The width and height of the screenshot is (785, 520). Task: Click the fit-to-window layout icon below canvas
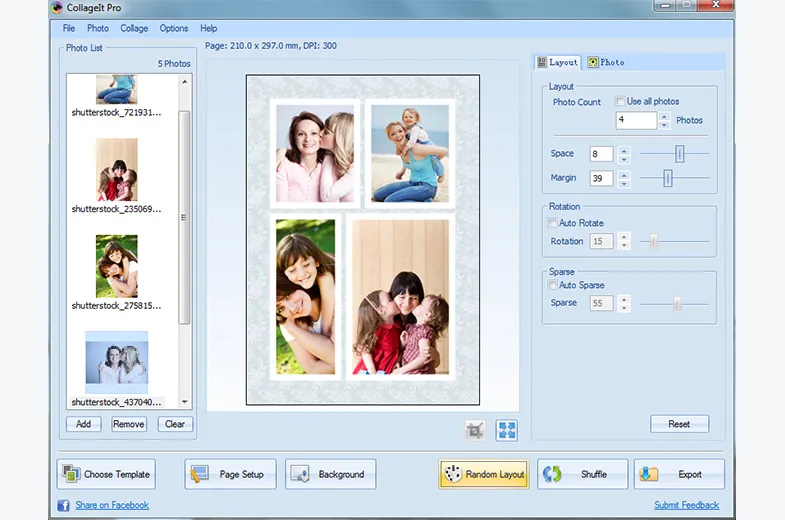507,430
